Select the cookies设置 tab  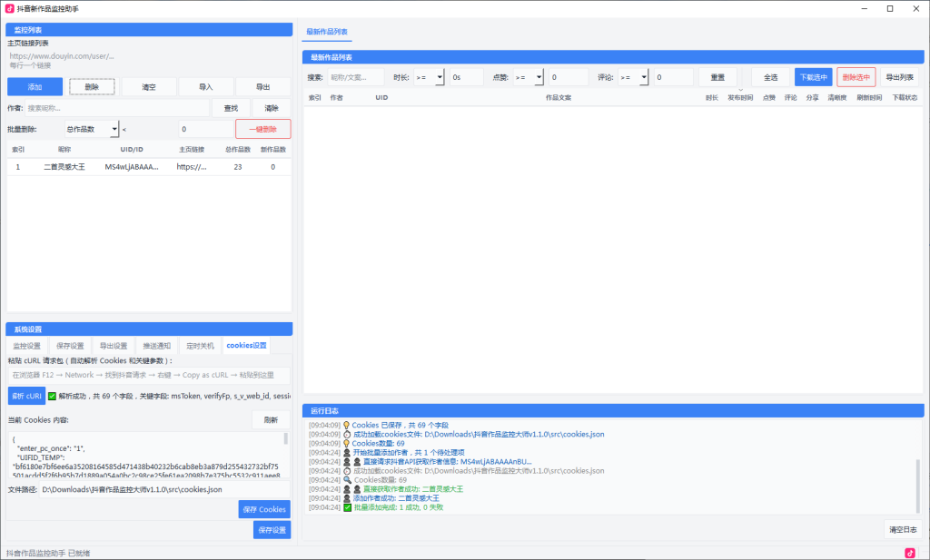(x=246, y=346)
